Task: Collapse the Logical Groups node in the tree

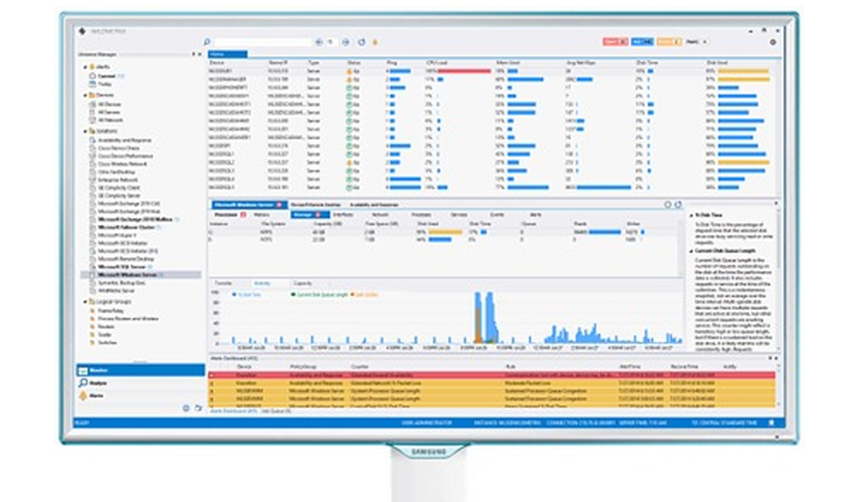Action: click(85, 302)
